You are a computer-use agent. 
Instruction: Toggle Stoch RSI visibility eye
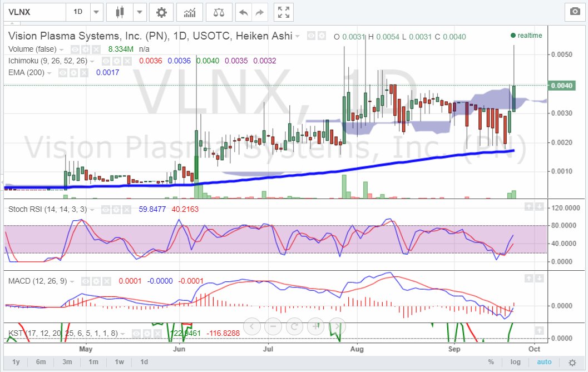pyautogui.click(x=106, y=209)
